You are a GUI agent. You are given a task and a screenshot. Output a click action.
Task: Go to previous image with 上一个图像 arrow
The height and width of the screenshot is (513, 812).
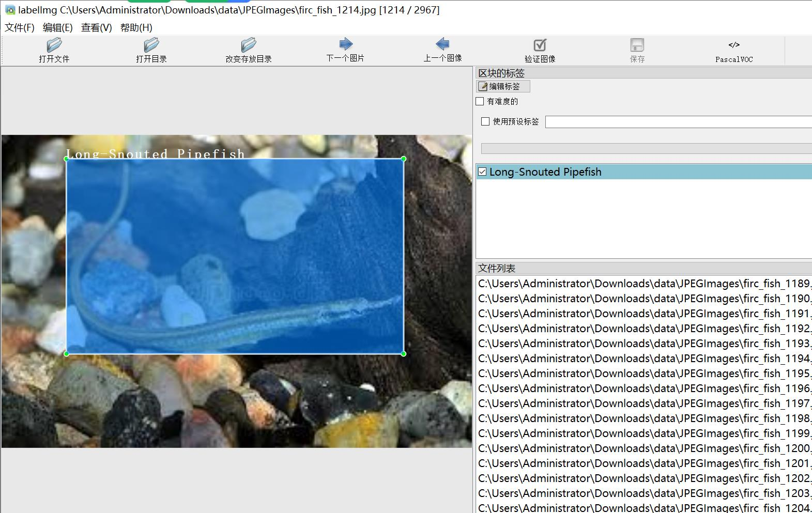coord(442,44)
